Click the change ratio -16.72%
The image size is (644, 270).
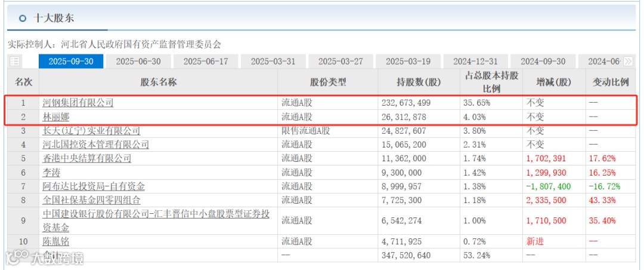[605, 186]
